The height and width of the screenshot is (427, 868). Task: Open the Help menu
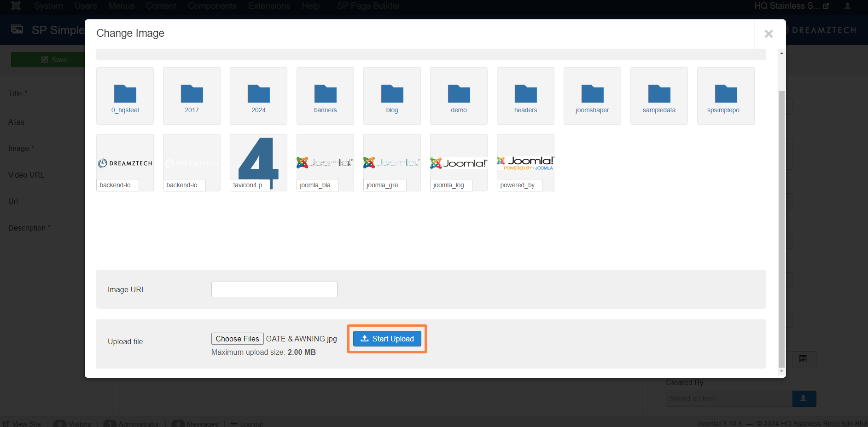tap(311, 6)
